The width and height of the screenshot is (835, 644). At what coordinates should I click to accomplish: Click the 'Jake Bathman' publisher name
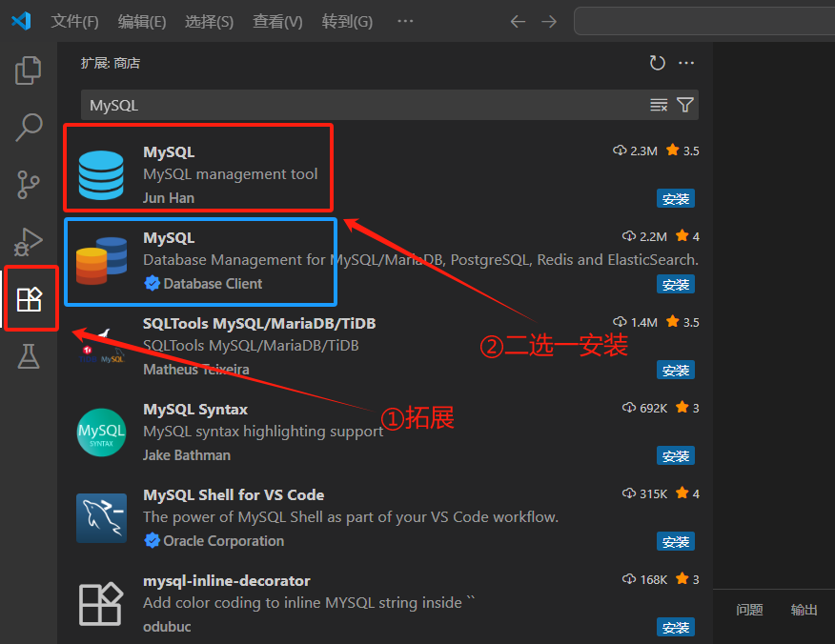187,455
